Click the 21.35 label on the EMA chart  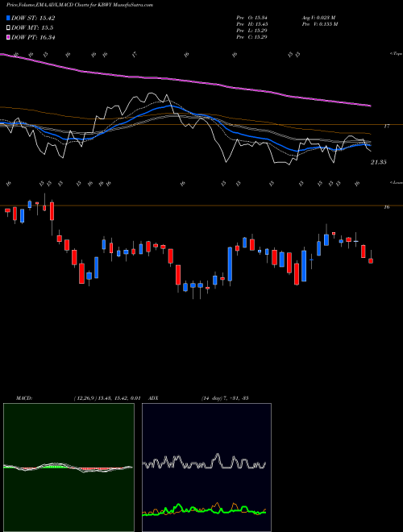click(378, 163)
